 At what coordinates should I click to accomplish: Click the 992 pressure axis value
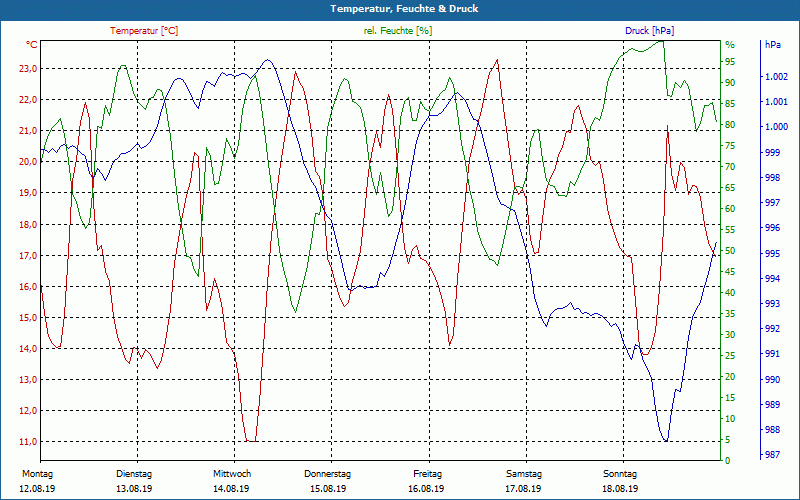772,329
